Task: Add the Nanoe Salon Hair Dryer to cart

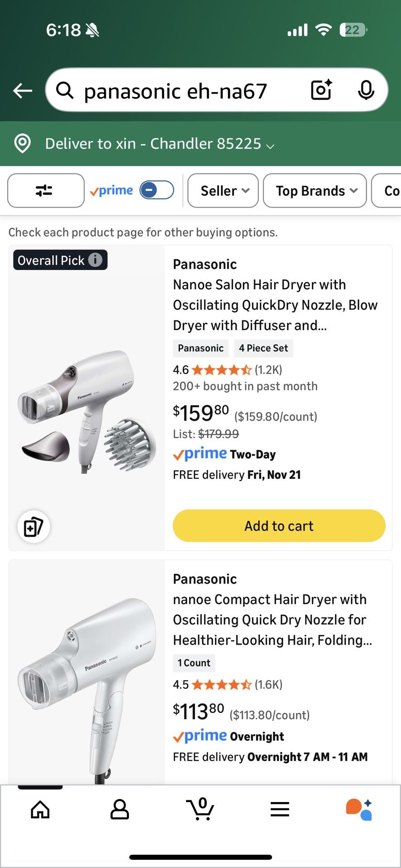Action: coord(278,525)
